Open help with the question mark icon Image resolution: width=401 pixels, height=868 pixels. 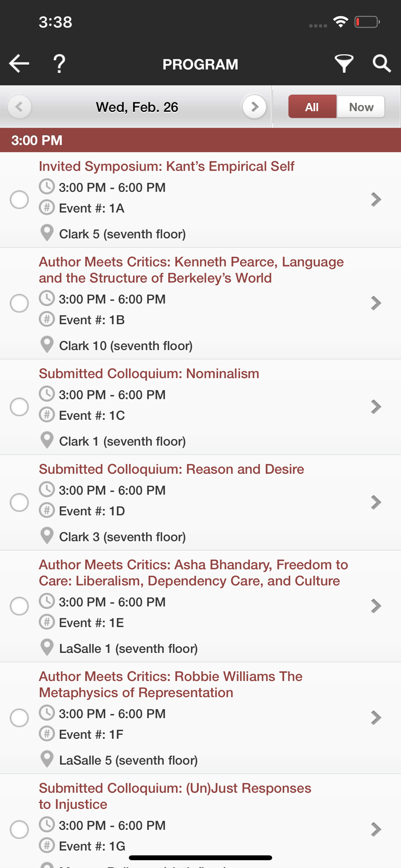pyautogui.click(x=59, y=64)
